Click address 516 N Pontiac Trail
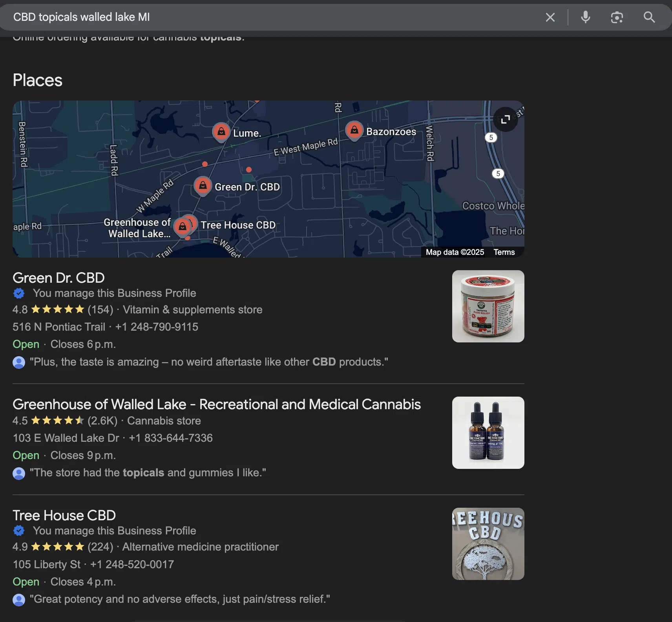The width and height of the screenshot is (672, 622). tap(59, 327)
